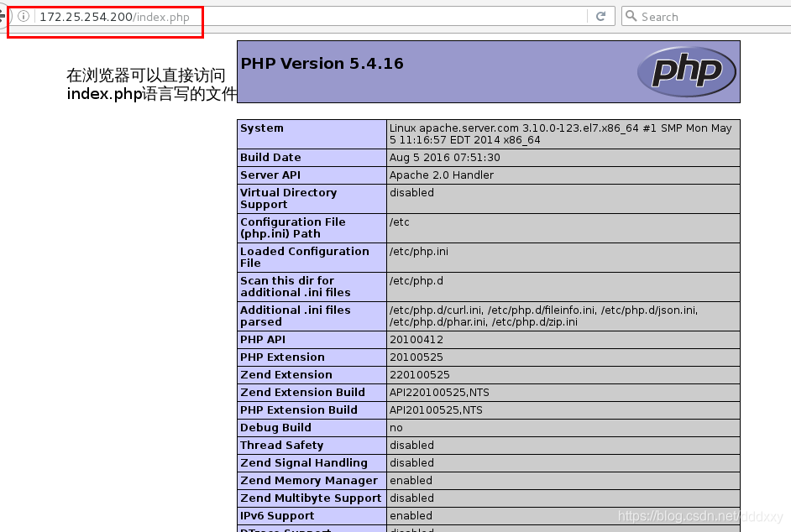Click the Apache 2.0 Handler value
The width and height of the screenshot is (791, 532).
pyautogui.click(x=442, y=175)
